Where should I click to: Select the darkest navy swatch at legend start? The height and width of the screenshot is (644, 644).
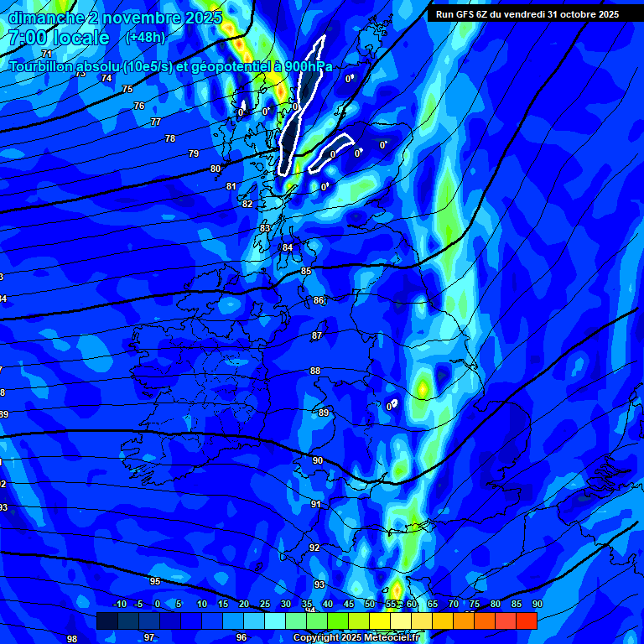tap(106, 621)
